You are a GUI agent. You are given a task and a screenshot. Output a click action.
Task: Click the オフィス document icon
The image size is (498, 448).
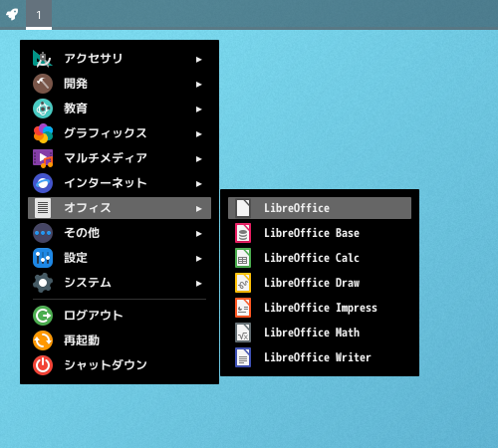43,208
